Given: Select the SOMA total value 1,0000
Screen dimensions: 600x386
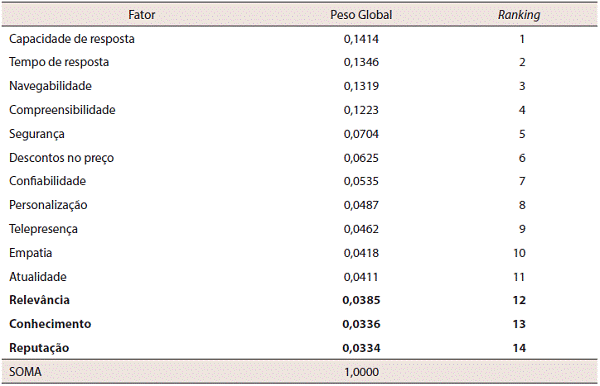Looking at the screenshot, I should (x=362, y=372).
